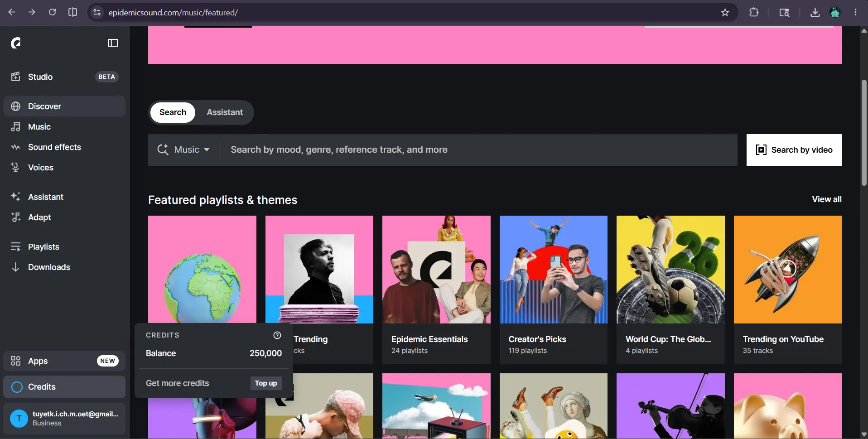Switch to the Search mode toggle
Screen dimensions: 868x439
pos(173,112)
